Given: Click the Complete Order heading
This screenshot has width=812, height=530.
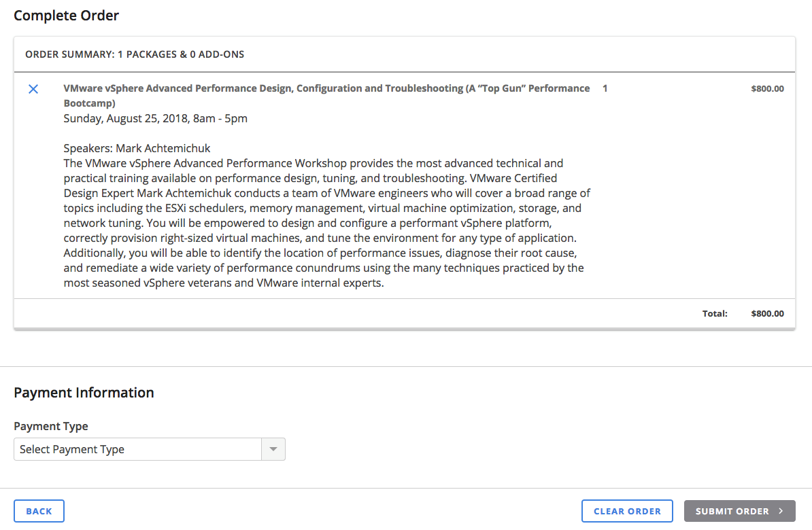Looking at the screenshot, I should [67, 16].
